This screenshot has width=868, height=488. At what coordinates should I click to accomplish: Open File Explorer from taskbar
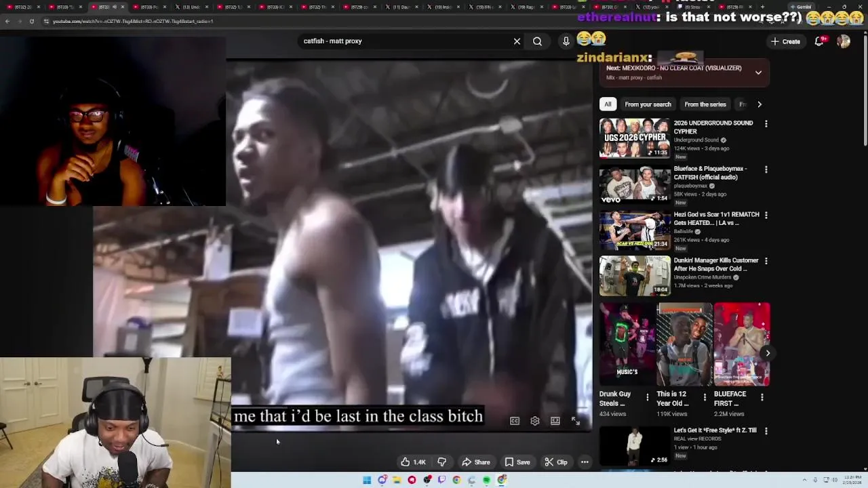[397, 480]
